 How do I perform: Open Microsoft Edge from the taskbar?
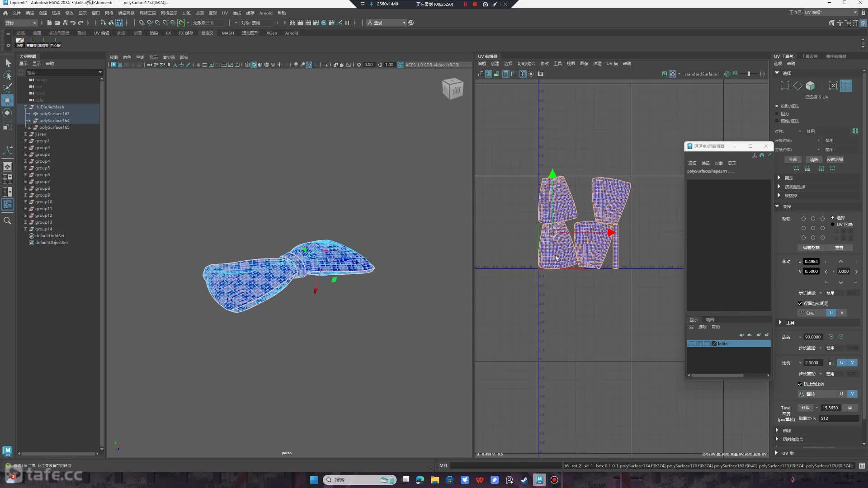click(420, 480)
